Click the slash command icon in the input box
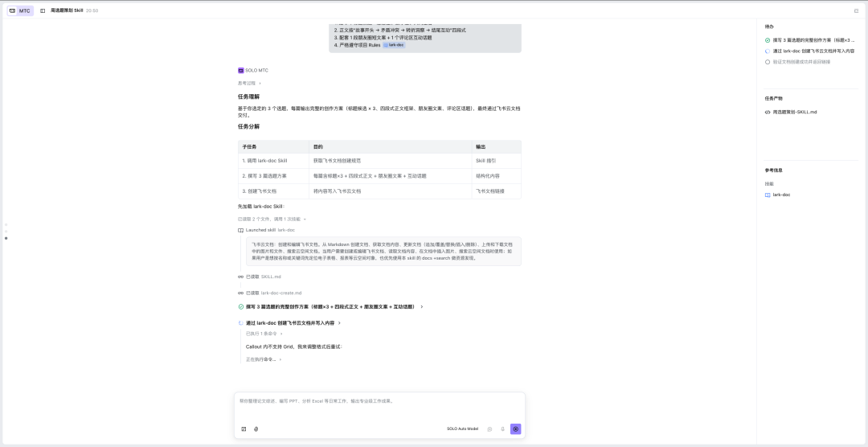868x447 pixels. click(244, 429)
